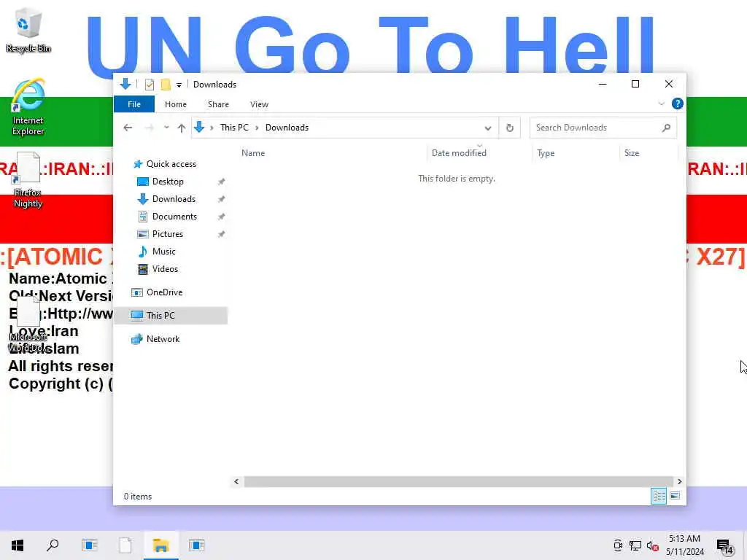Open the muted volume tray icon

click(x=652, y=545)
